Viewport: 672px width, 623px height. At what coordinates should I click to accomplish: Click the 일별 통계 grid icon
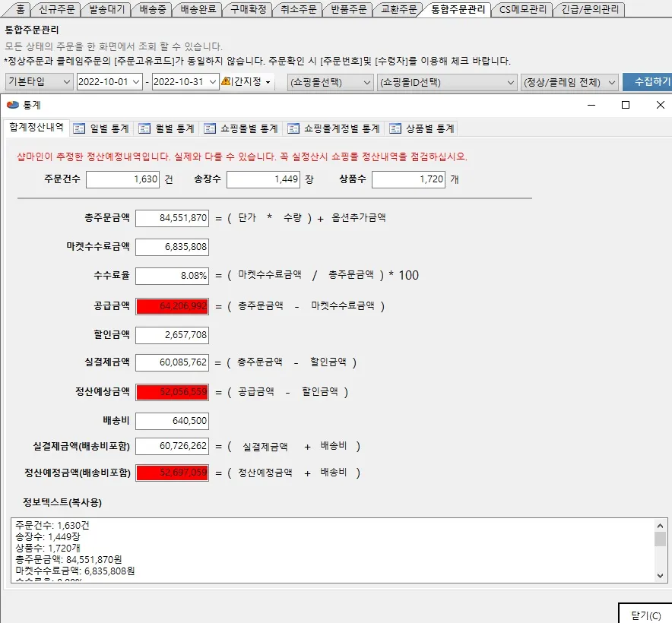pos(80,129)
